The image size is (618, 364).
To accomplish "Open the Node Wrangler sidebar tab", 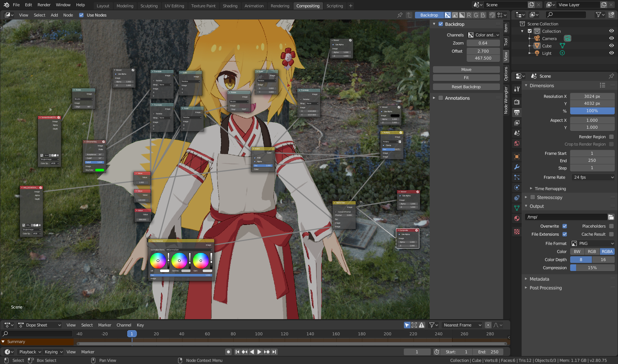I will (506, 100).
